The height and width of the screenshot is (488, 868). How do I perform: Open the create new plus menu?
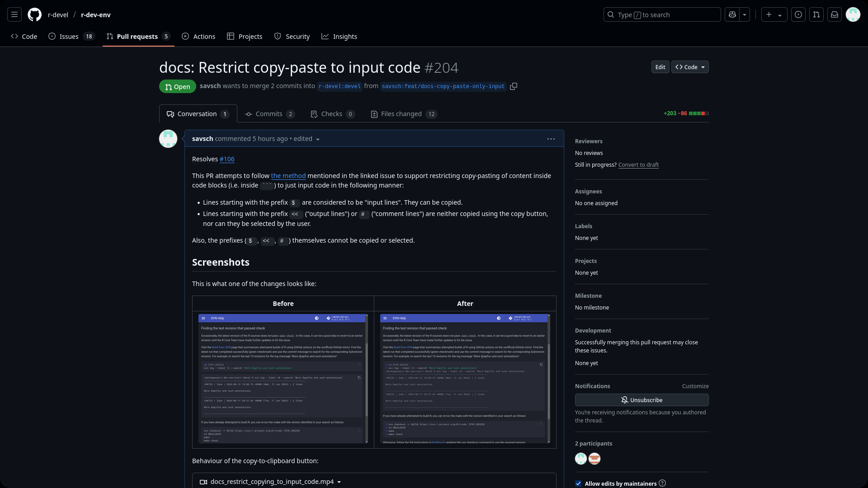point(774,15)
